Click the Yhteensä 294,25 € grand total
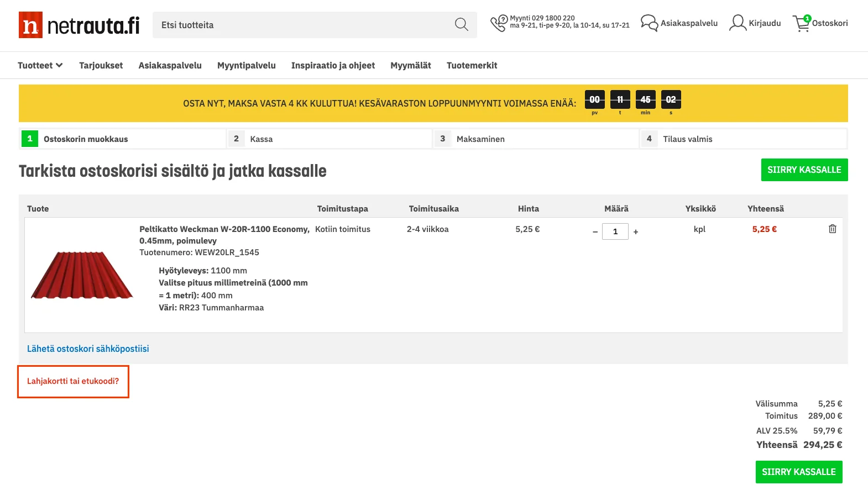868x501 pixels. click(823, 445)
